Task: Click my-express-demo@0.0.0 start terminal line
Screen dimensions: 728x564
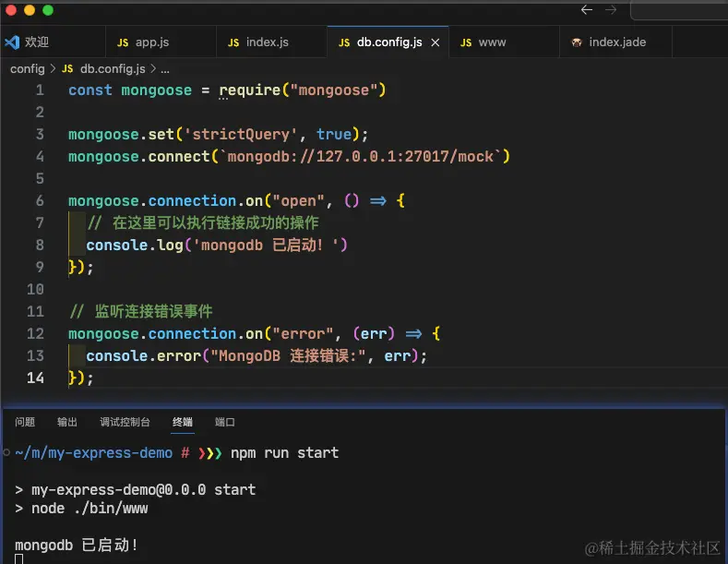Action: click(x=143, y=489)
